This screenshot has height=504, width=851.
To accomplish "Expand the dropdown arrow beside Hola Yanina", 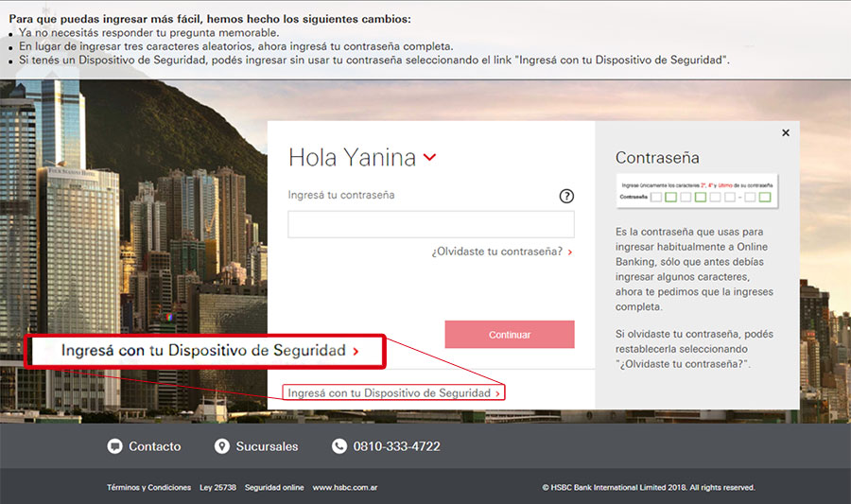I will coord(429,157).
